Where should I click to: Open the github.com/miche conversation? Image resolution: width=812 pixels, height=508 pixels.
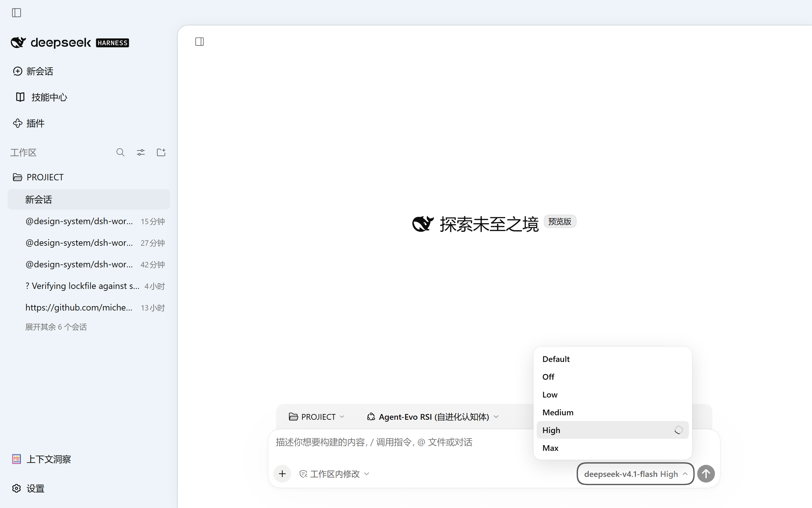coord(89,307)
